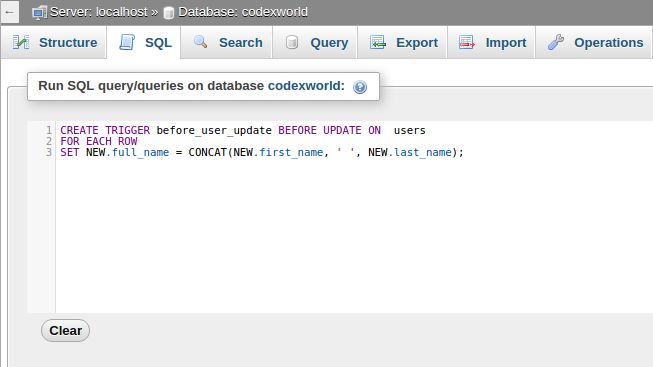Place the cursor in the SQL query editor
The image size is (653, 367).
point(354,217)
